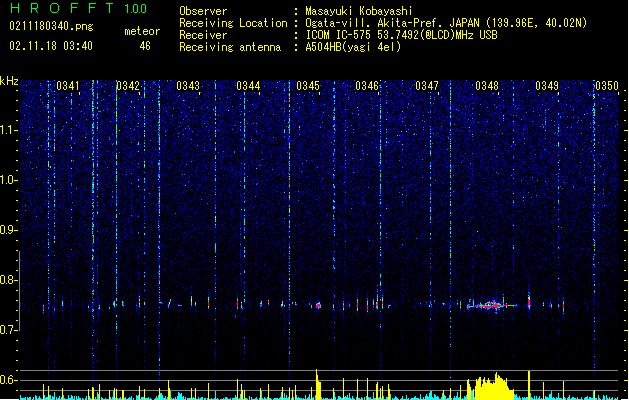Viewport: 629px width, 400px height.
Task: Select location text Ogata-vill. Akita-Pref. JAPAN
Action: pos(392,23)
